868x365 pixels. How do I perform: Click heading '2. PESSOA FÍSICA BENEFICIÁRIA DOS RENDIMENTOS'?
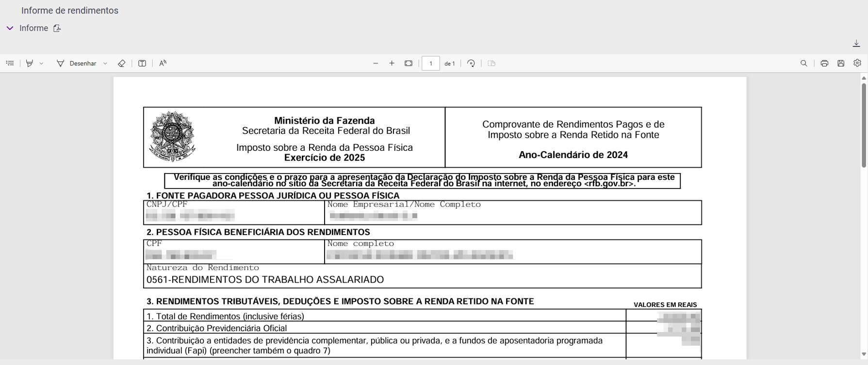click(258, 232)
